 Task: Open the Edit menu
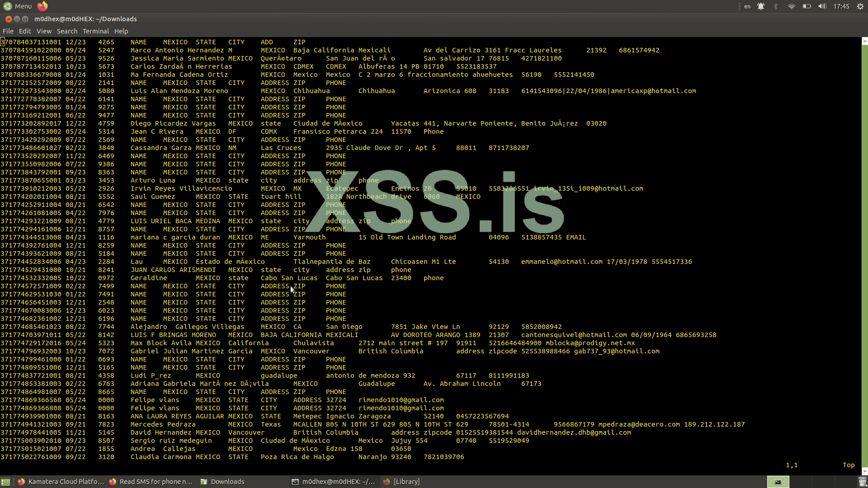[x=25, y=31]
